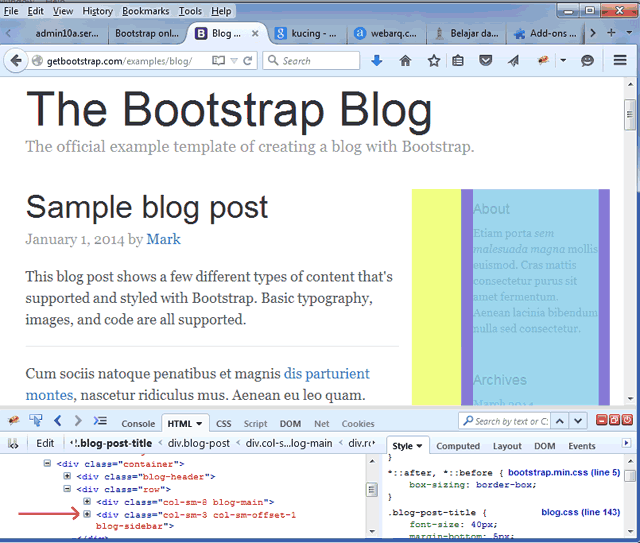Go forward in Firebug panel history

point(78,420)
